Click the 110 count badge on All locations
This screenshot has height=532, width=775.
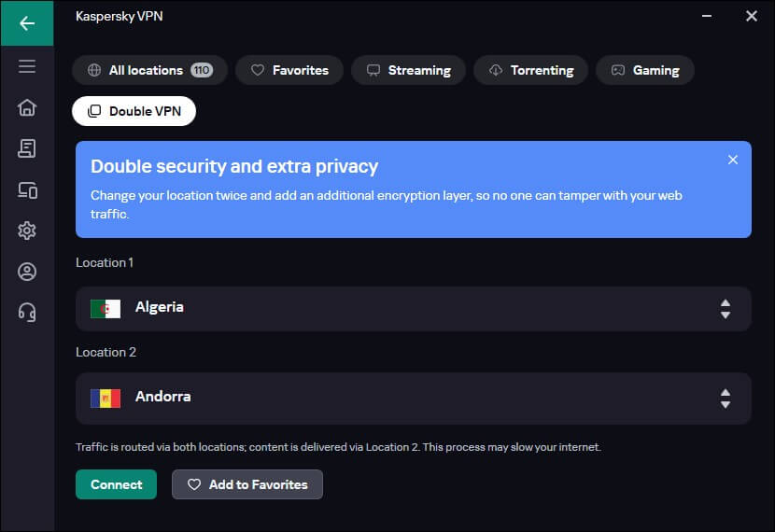pos(202,70)
